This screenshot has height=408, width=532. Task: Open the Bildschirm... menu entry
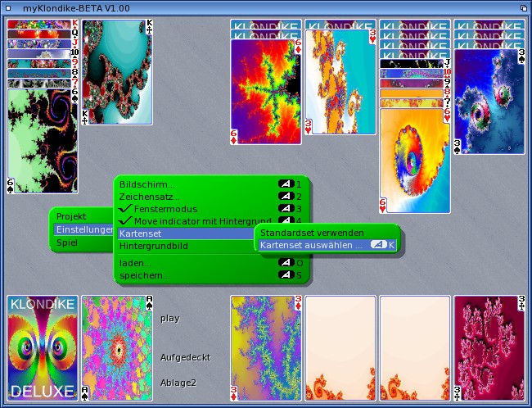pyautogui.click(x=210, y=184)
